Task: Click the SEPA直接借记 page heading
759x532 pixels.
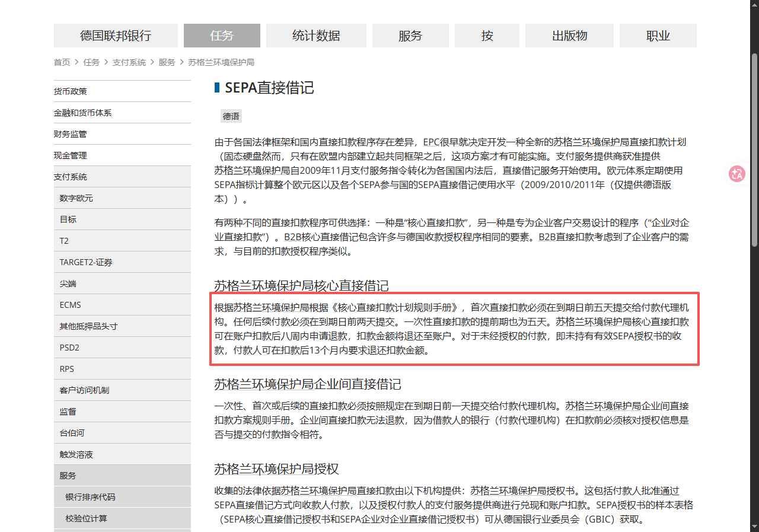Action: coord(269,88)
